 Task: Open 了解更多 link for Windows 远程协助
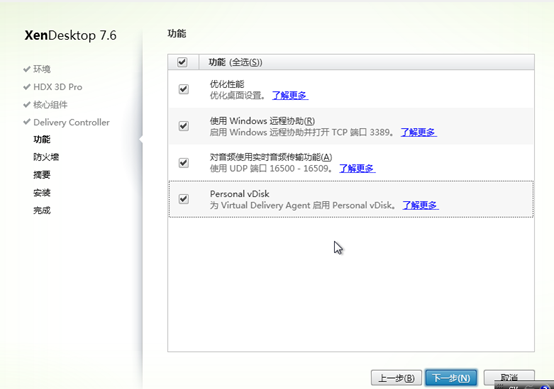click(x=418, y=132)
